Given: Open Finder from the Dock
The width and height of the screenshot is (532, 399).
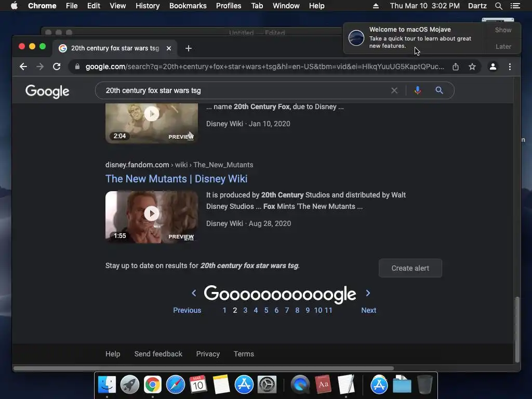Looking at the screenshot, I should [x=107, y=385].
